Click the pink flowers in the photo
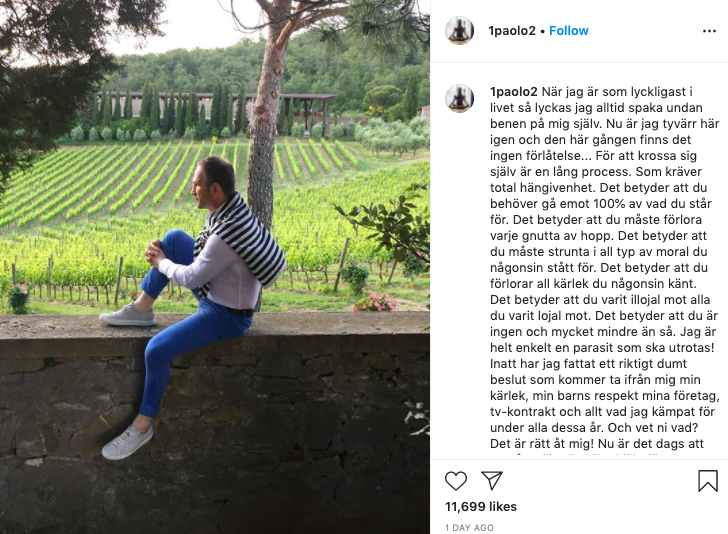This screenshot has width=728, height=534. 377,301
